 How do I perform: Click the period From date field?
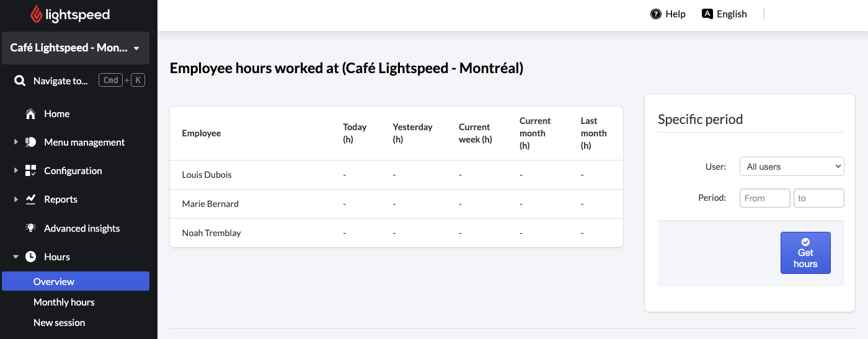click(x=765, y=198)
